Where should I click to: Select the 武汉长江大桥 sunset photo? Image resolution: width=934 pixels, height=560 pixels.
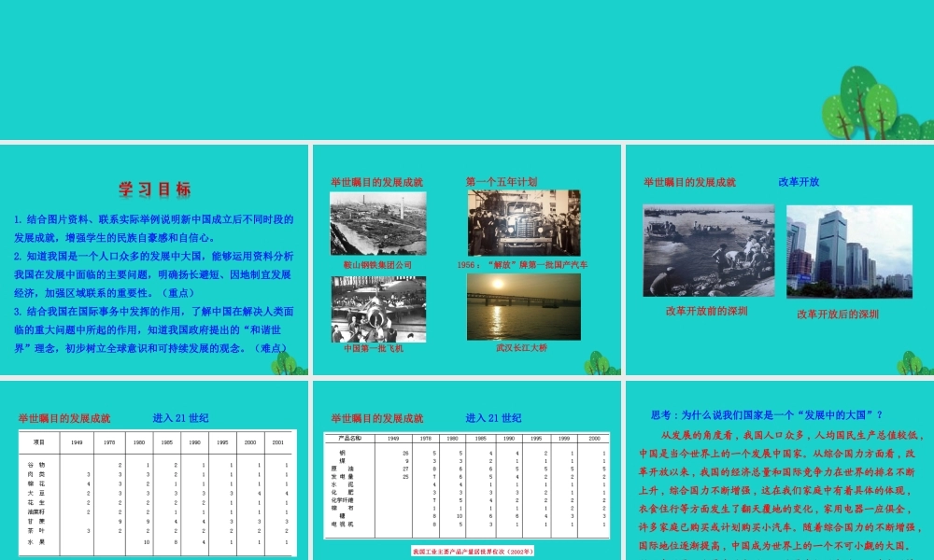tap(524, 307)
